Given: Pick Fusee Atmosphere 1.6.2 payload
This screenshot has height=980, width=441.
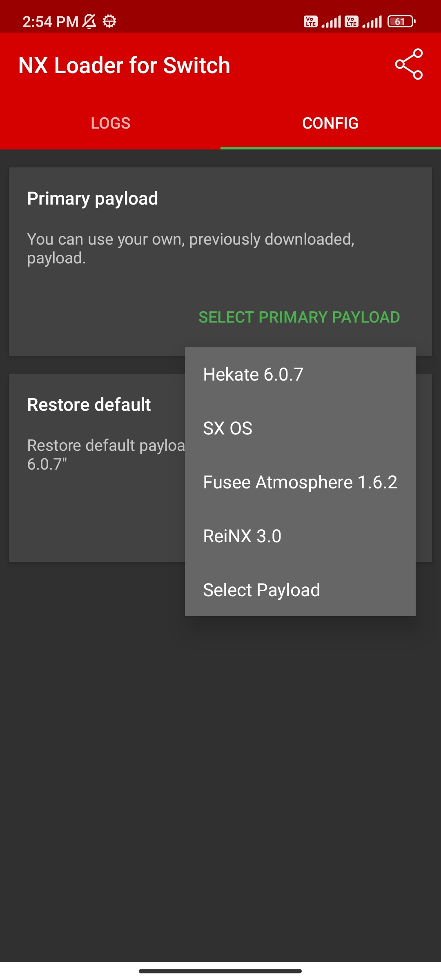Looking at the screenshot, I should click(300, 482).
